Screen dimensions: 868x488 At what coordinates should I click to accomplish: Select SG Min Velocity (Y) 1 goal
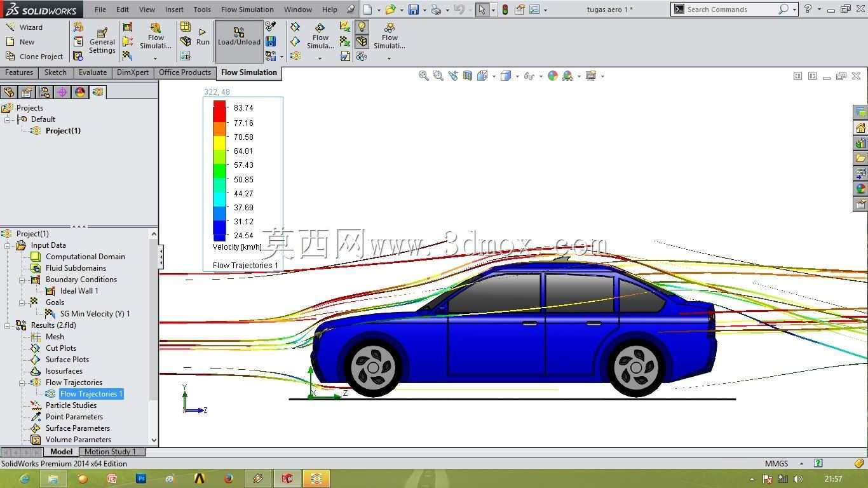click(x=95, y=314)
